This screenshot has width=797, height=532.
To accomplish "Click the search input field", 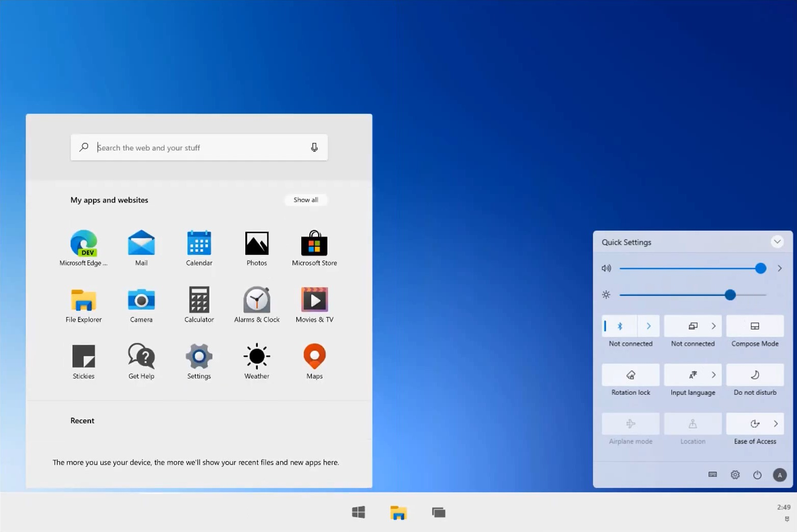I will [200, 147].
